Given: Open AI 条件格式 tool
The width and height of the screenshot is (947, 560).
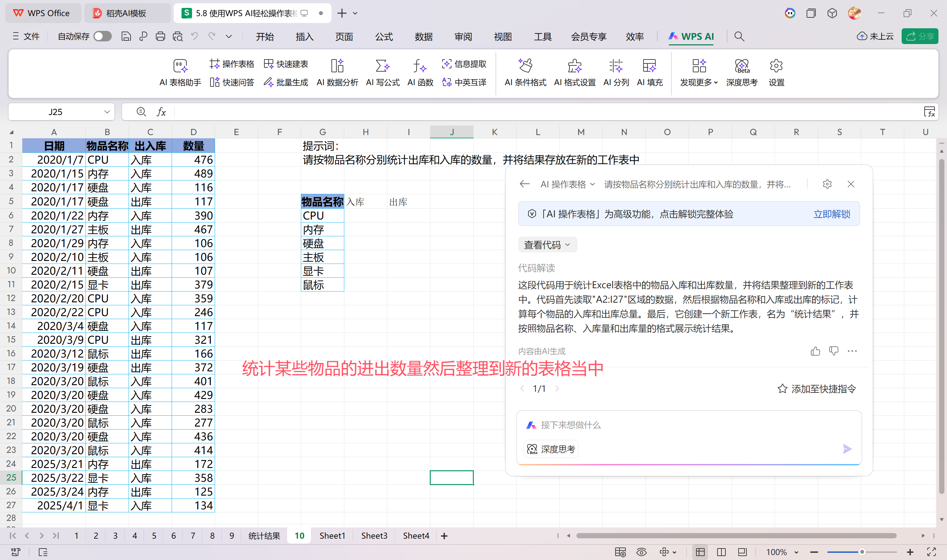Looking at the screenshot, I should point(525,72).
